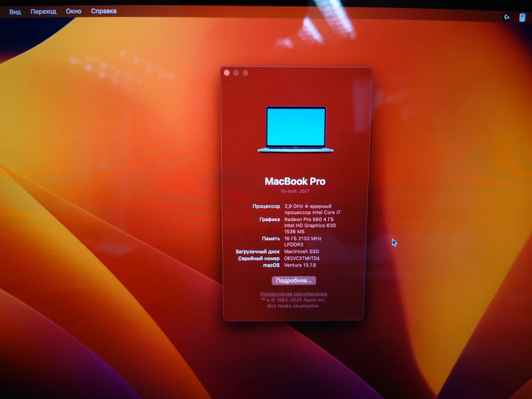Click the '1536 МБ' graphics memory text
The width and height of the screenshot is (532, 399).
pos(294,232)
